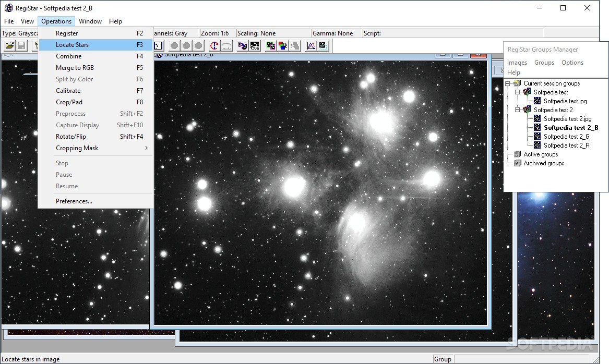Image resolution: width=609 pixels, height=364 pixels.
Task: Open the Window menu
Action: click(x=90, y=21)
